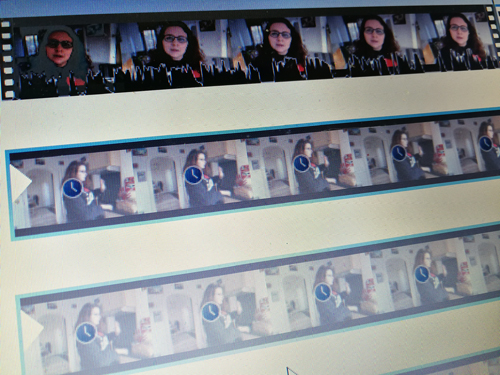
Task: Open the fourth speed clock badge on bottom filmstrip
Action: click(x=423, y=274)
